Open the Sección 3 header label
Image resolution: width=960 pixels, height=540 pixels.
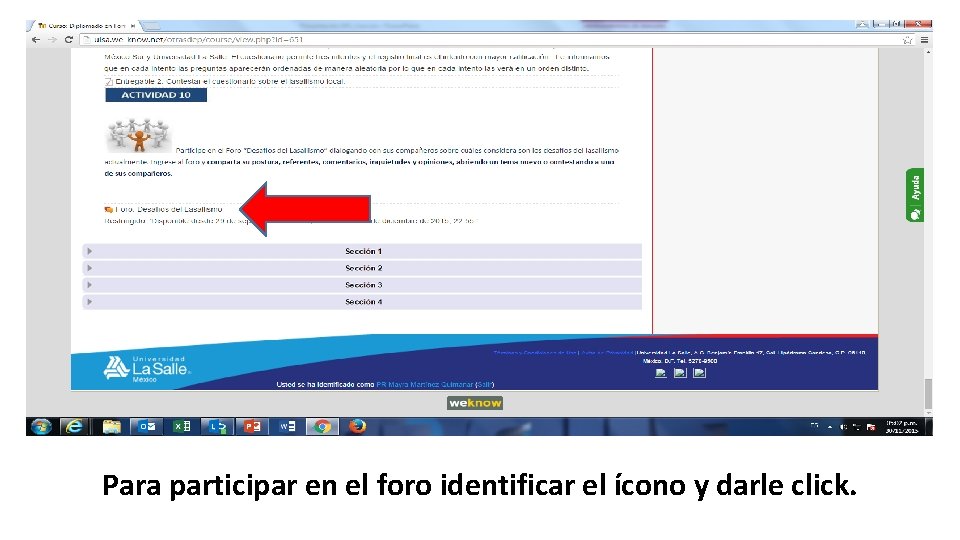[x=363, y=285]
